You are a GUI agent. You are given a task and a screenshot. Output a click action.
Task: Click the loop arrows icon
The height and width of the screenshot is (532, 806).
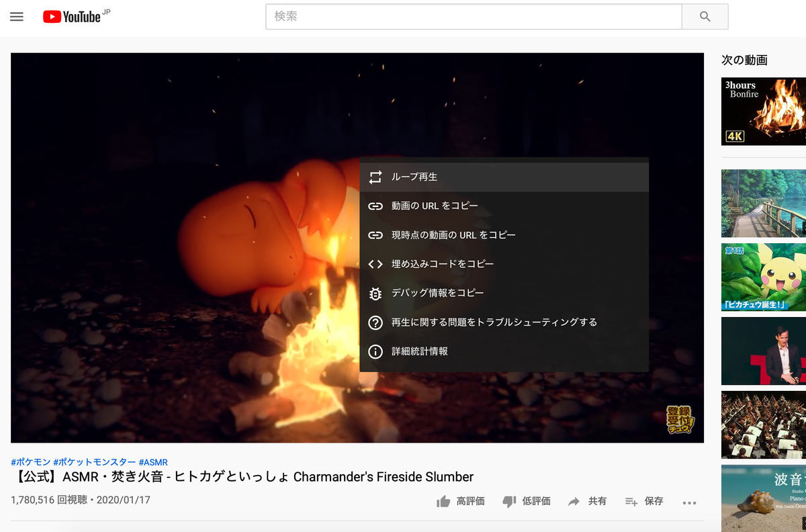(x=375, y=177)
